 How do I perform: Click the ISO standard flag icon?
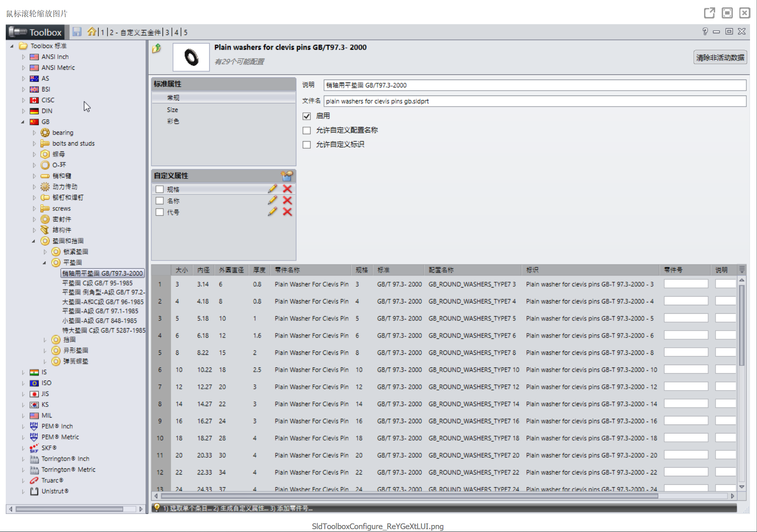click(x=34, y=383)
